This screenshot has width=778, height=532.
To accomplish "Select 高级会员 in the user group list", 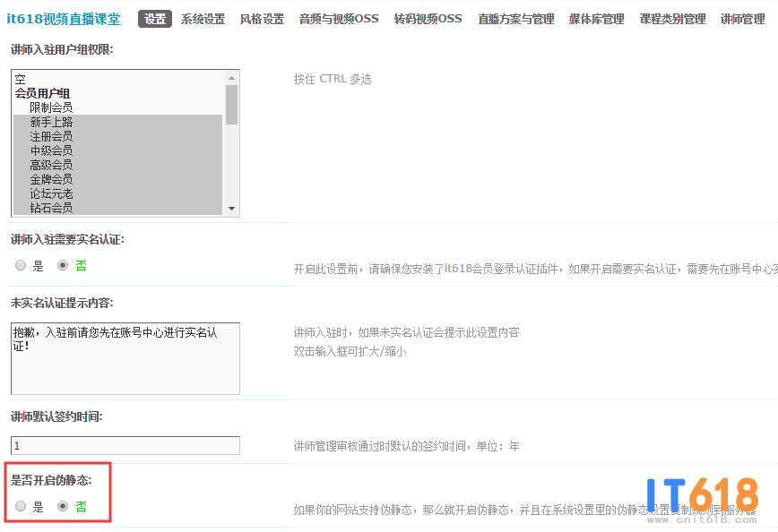I will [x=117, y=165].
